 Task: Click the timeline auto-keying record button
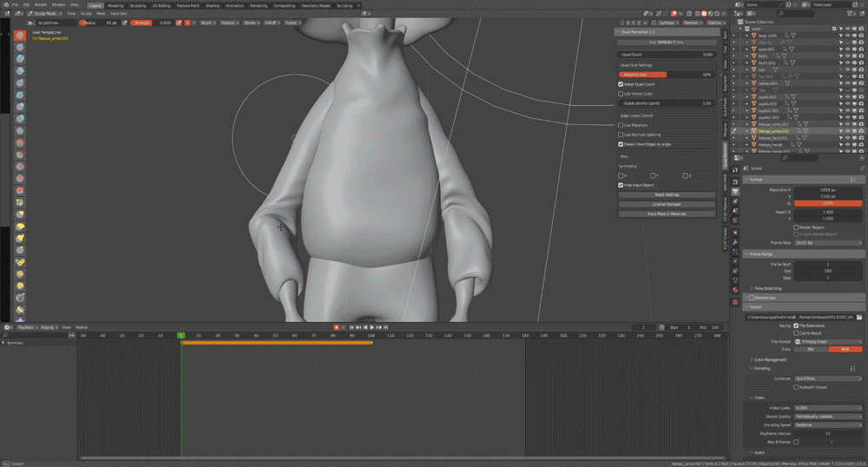[336, 327]
